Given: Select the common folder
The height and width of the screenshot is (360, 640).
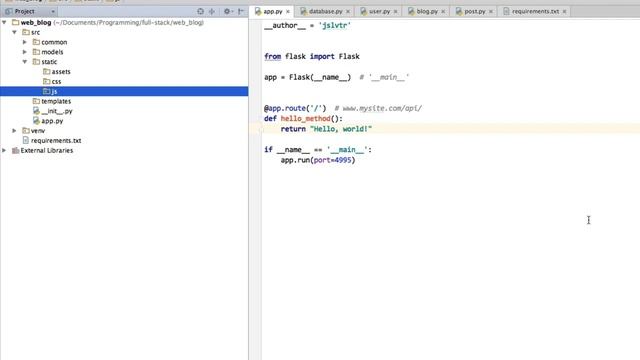Looking at the screenshot, I should (x=54, y=42).
